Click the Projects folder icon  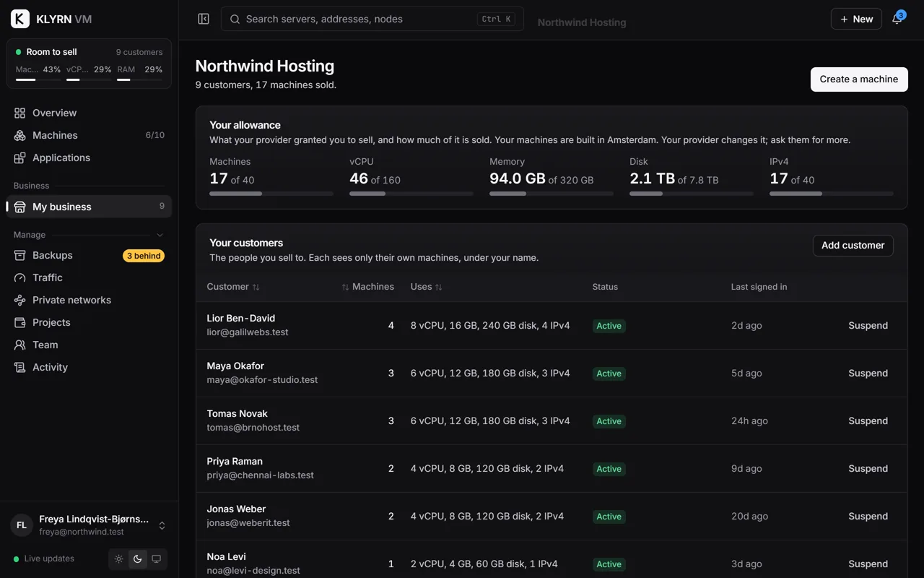click(x=19, y=322)
